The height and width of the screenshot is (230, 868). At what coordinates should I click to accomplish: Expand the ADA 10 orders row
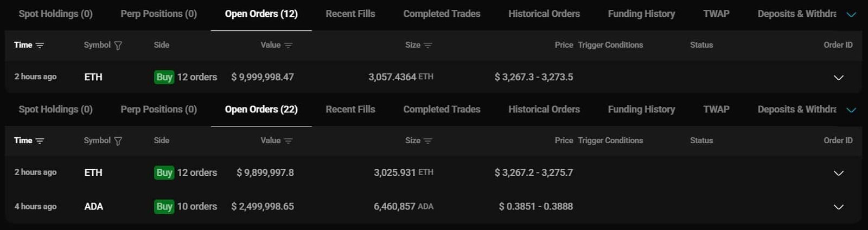(x=838, y=207)
